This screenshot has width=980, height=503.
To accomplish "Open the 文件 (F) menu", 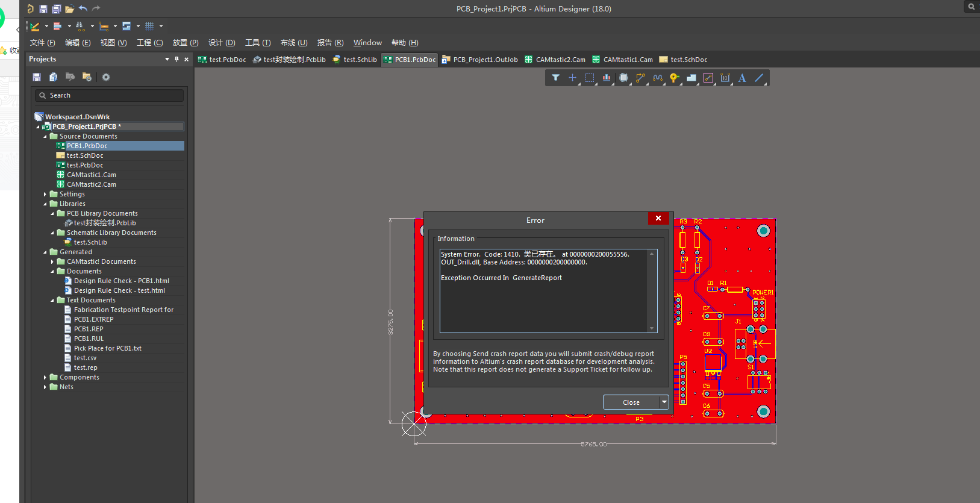I will tap(42, 43).
